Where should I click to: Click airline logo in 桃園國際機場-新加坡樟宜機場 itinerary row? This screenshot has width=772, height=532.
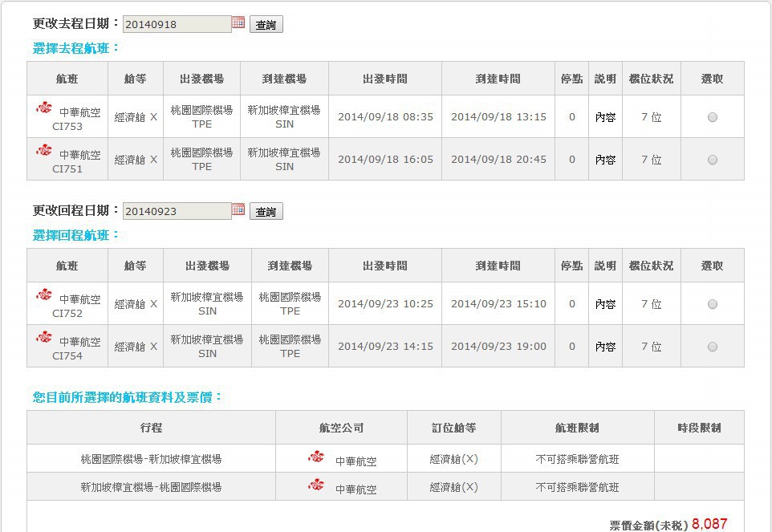click(316, 457)
